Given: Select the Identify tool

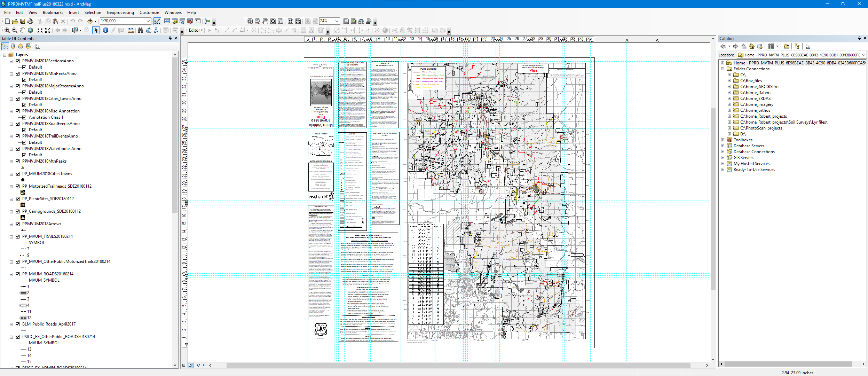Looking at the screenshot, I should pos(105,30).
